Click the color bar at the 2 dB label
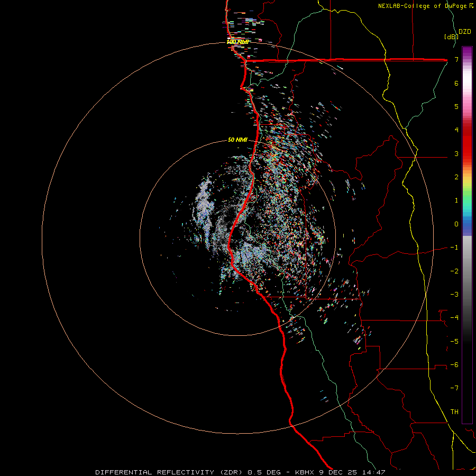476x476 pixels. click(x=456, y=177)
